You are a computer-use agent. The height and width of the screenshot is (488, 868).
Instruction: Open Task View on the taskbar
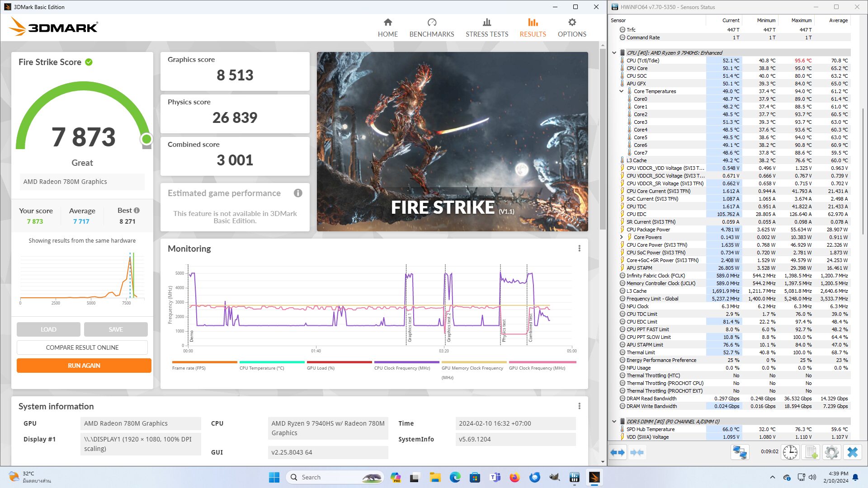click(415, 477)
